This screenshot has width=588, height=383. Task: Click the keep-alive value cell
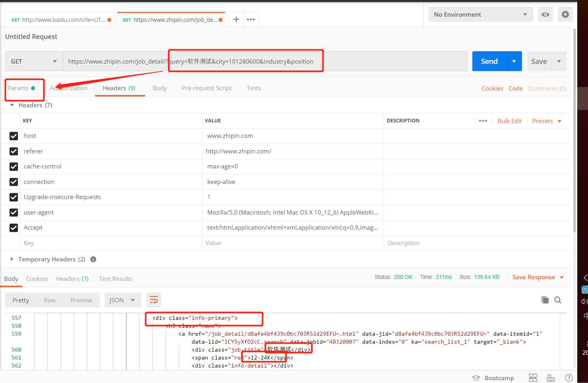[x=293, y=182]
